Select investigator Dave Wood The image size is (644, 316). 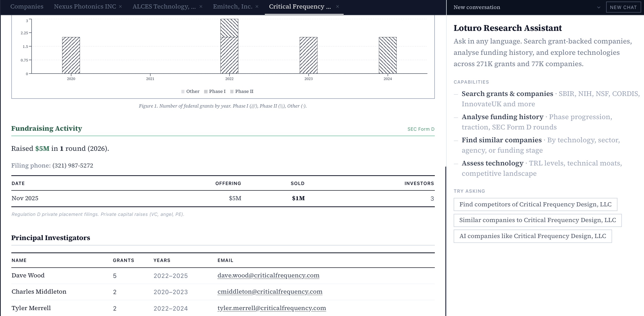tap(28, 276)
